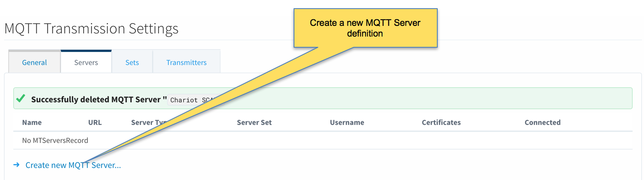Viewport: 644px width, 180px height.
Task: Go to the Transmitters tab
Action: coord(187,62)
